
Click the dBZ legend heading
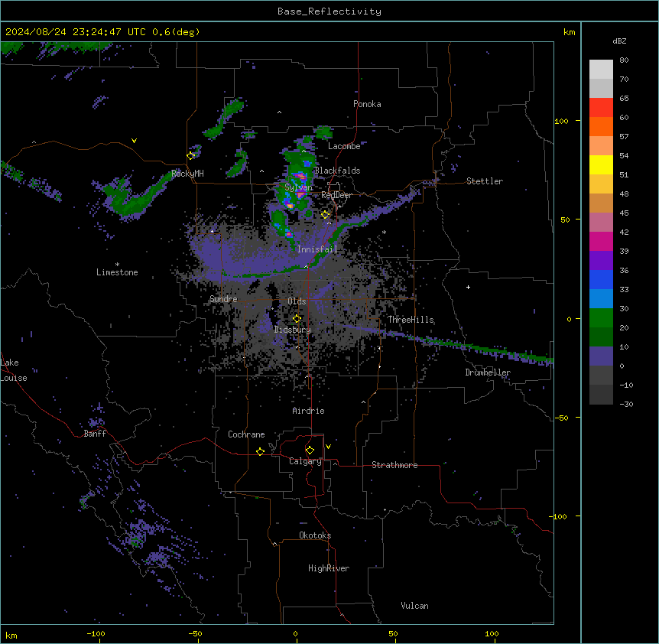pos(619,41)
